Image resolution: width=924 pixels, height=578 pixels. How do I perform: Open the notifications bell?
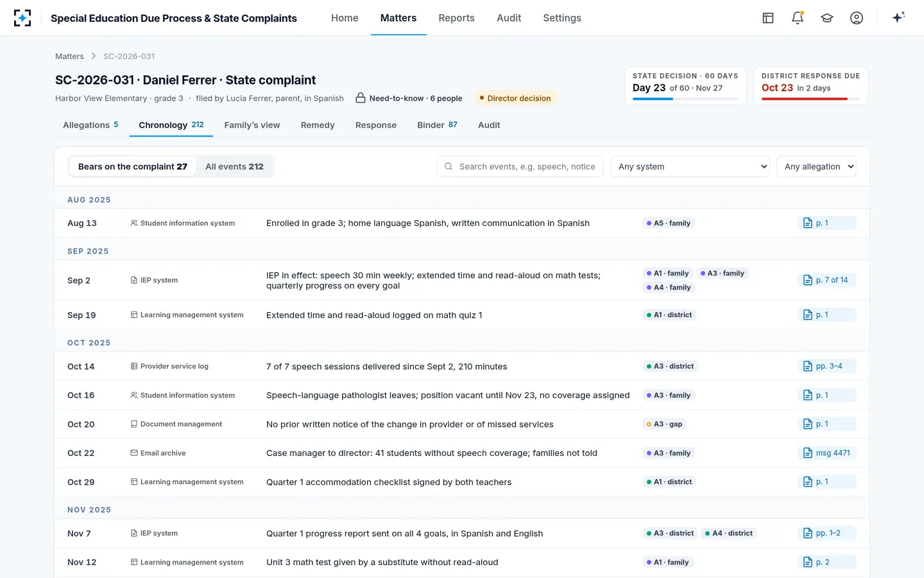click(798, 18)
